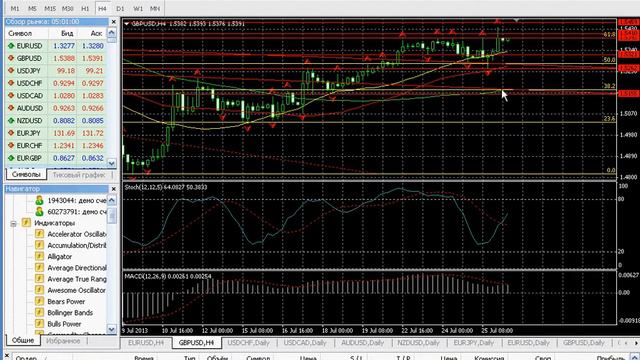The height and width of the screenshot is (360, 640).
Task: Select the M30 timeframe button
Action: click(67, 8)
